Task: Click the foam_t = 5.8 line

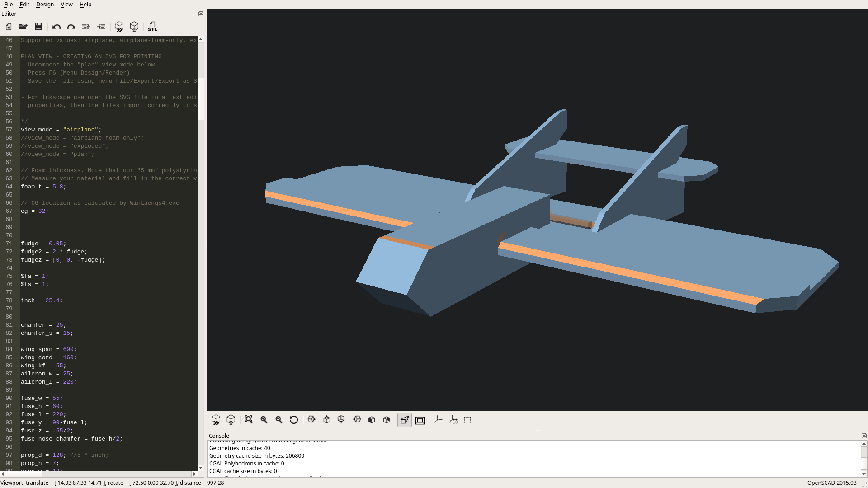Action: point(43,187)
